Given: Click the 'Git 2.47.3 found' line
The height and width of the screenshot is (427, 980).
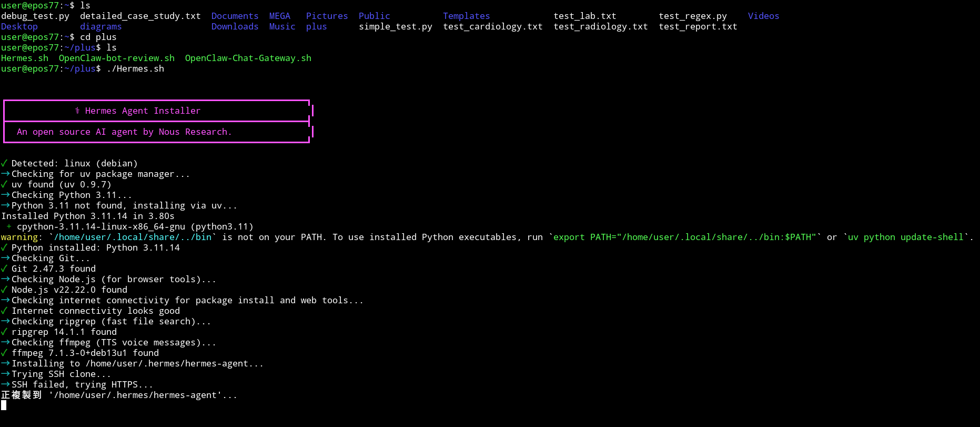Looking at the screenshot, I should pyautogui.click(x=48, y=269).
